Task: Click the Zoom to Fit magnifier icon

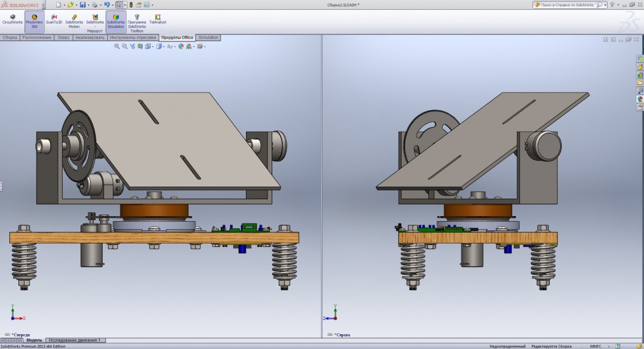Action: [x=117, y=47]
